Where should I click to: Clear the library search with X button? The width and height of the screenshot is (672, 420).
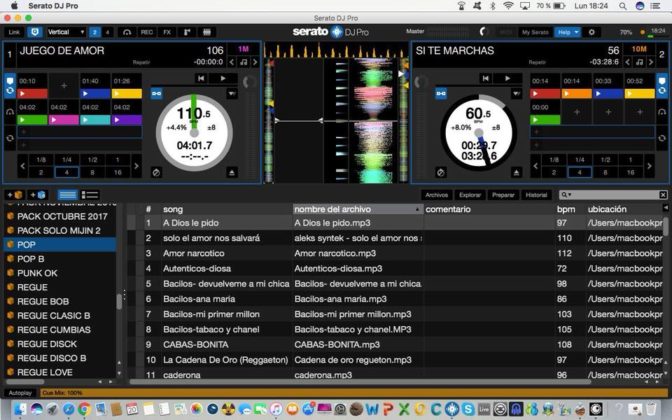pyautogui.click(x=663, y=195)
